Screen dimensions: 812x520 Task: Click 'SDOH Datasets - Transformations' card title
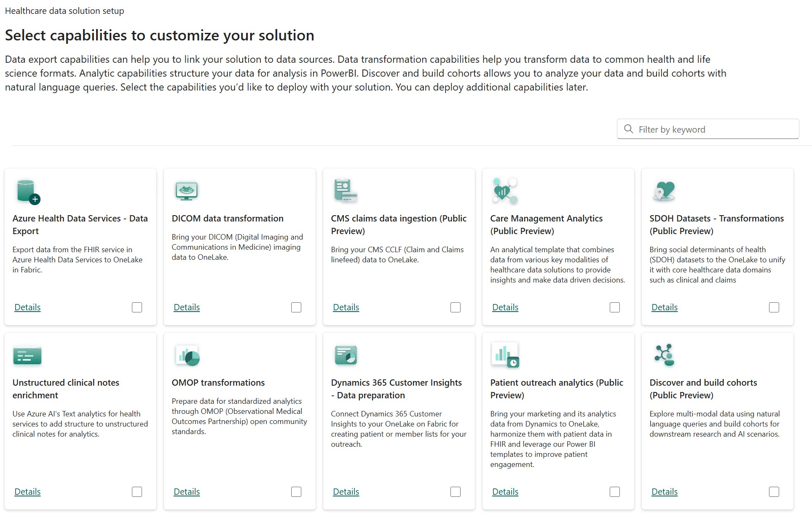[x=717, y=225]
